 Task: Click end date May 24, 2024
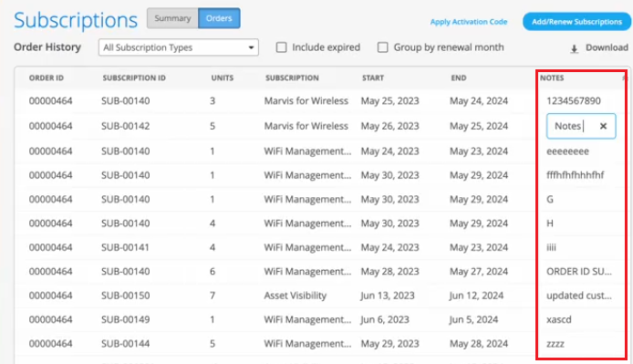pos(479,101)
